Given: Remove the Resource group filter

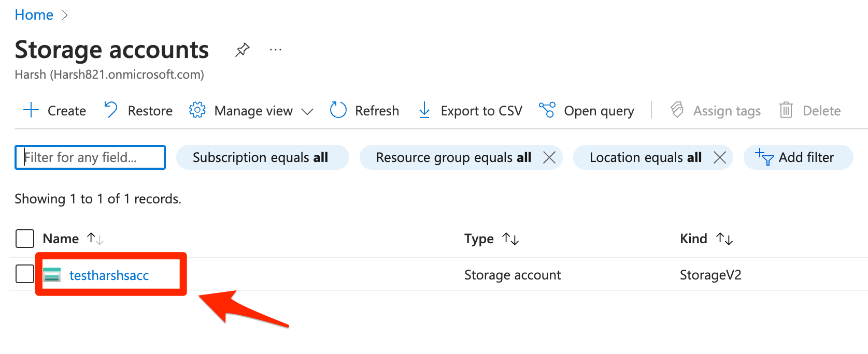Looking at the screenshot, I should pyautogui.click(x=549, y=157).
